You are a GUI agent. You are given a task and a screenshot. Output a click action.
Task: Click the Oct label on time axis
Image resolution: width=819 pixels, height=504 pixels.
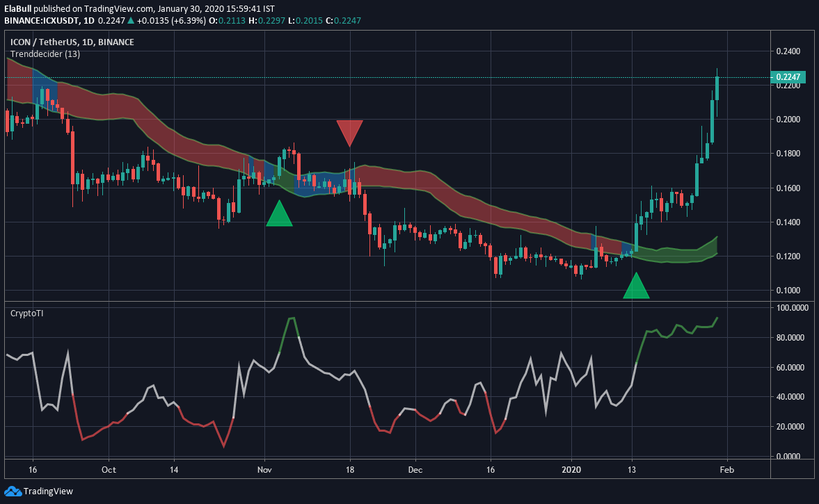coord(109,469)
